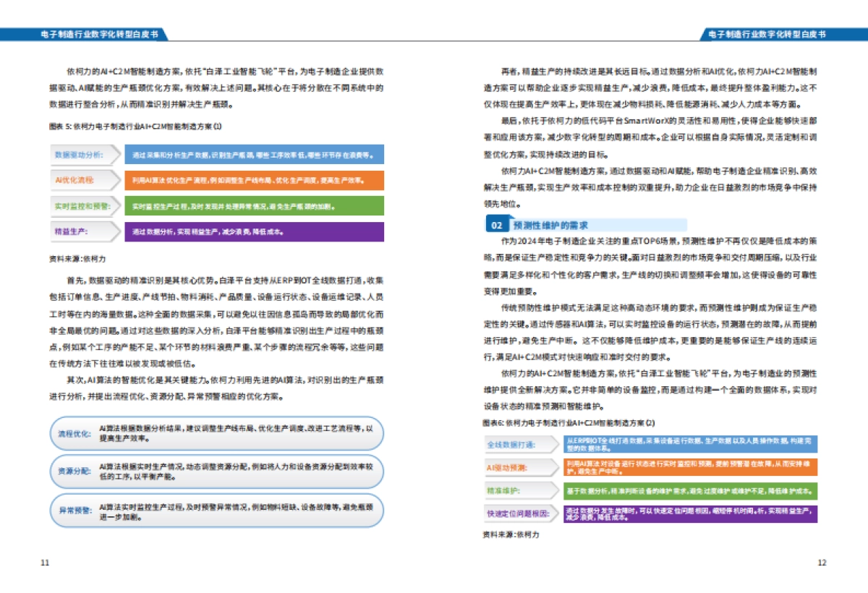Click the Figure 5 caption text
868x593 pixels.
tap(135, 126)
